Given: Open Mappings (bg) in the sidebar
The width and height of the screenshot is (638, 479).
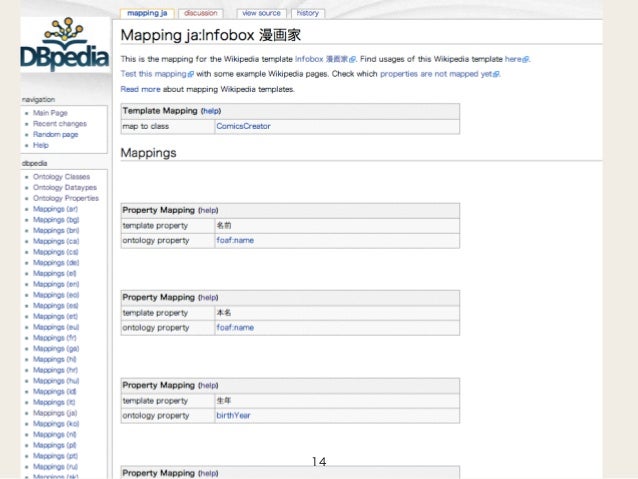Looking at the screenshot, I should 56,220.
